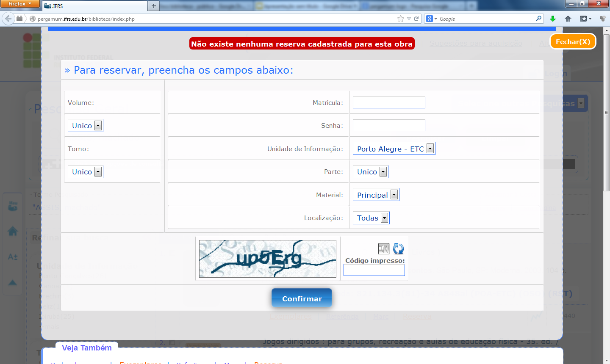Screen dimensions: 610x364
Task: Open the Parte Unico dropdown
Action: point(370,172)
